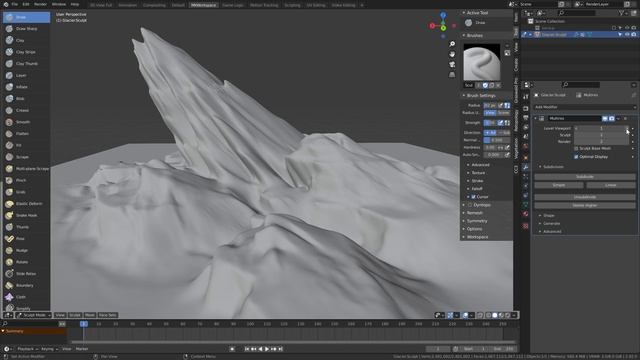Select the Smooth brush tool
The height and width of the screenshot is (360, 640).
click(27, 122)
